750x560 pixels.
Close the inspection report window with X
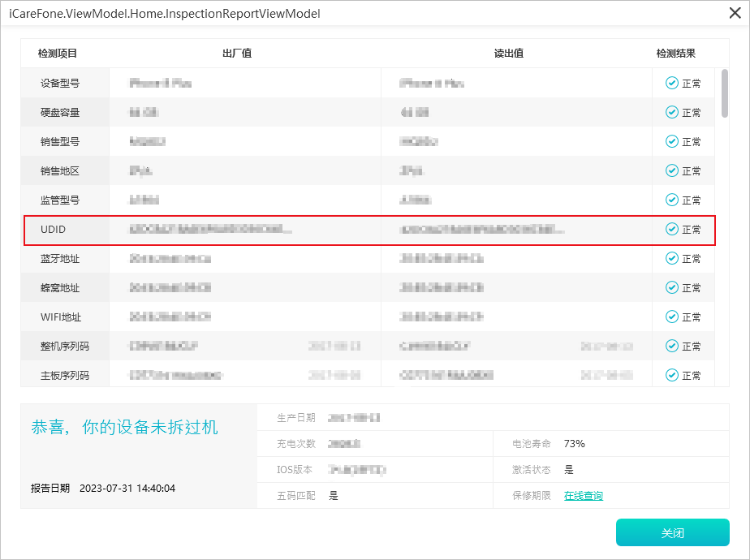734,11
